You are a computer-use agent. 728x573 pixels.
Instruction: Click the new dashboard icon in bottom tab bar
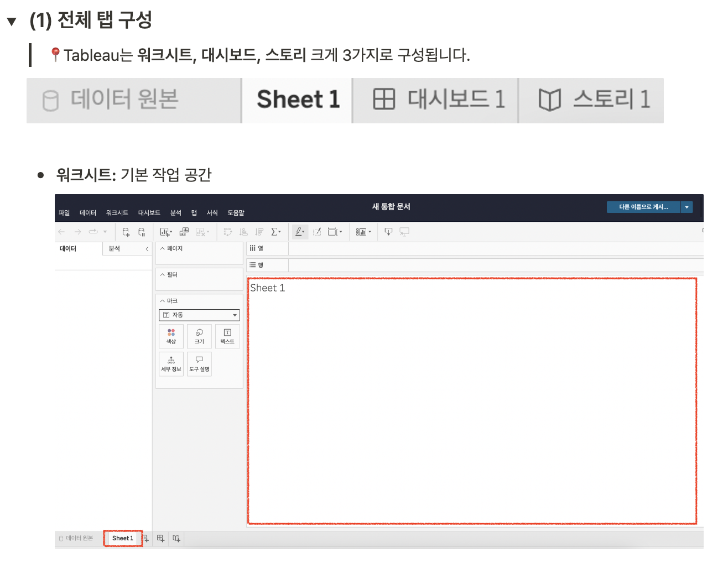point(161,538)
